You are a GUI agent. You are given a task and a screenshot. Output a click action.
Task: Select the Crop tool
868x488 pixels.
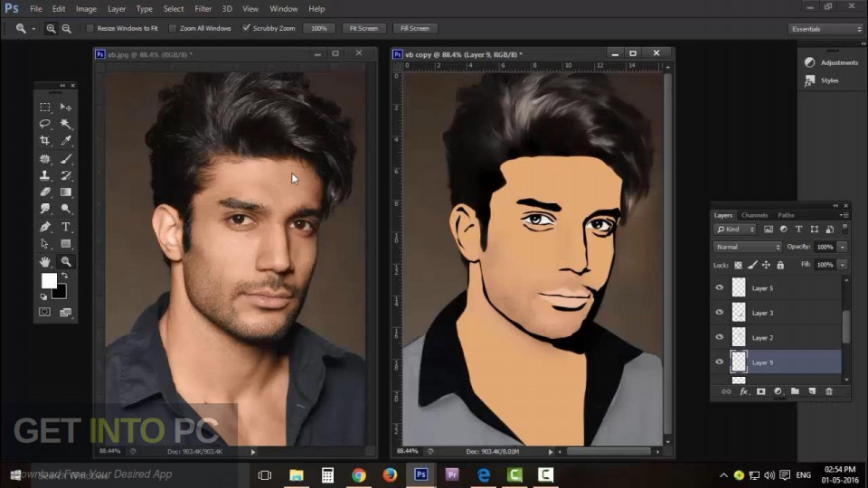coord(44,141)
